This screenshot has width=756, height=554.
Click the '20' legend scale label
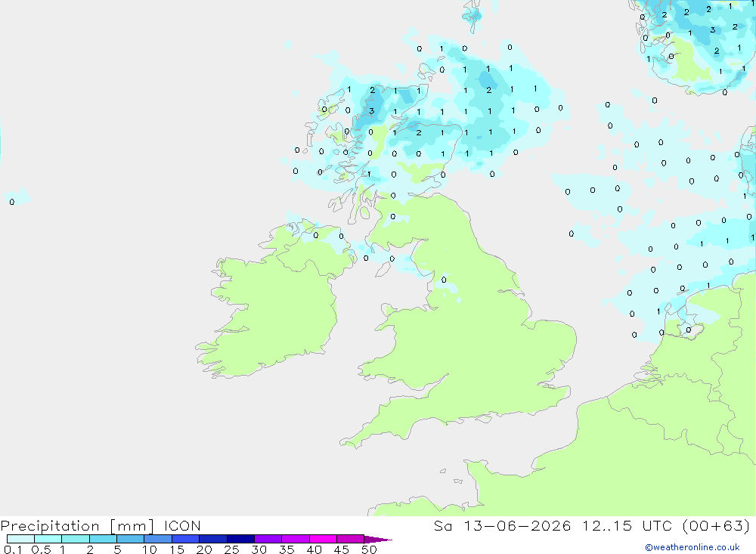click(x=204, y=549)
